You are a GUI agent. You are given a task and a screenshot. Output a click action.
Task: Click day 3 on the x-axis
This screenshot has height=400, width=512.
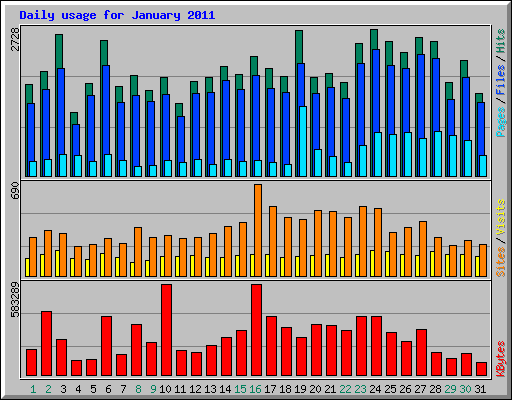tap(63, 389)
